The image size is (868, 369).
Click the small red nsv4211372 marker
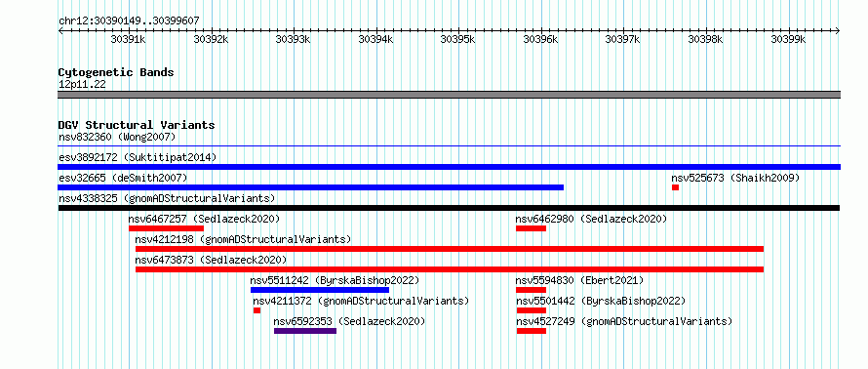coord(256,310)
